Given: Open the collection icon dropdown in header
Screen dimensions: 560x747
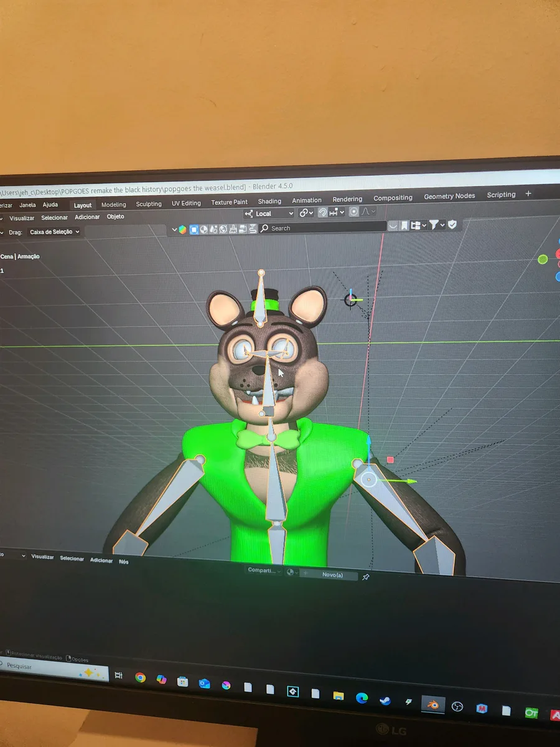Looking at the screenshot, I should click(x=418, y=225).
